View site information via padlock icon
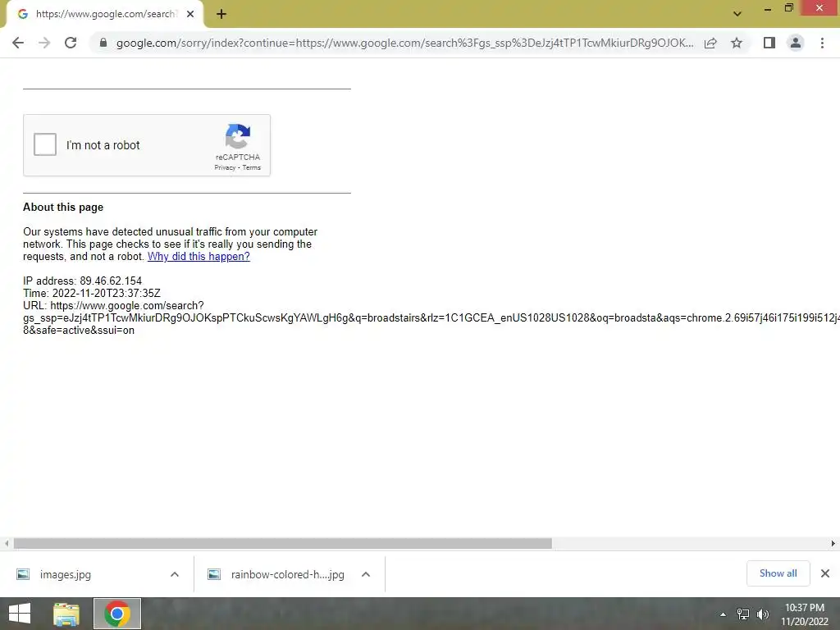The width and height of the screenshot is (840, 630). click(x=103, y=43)
